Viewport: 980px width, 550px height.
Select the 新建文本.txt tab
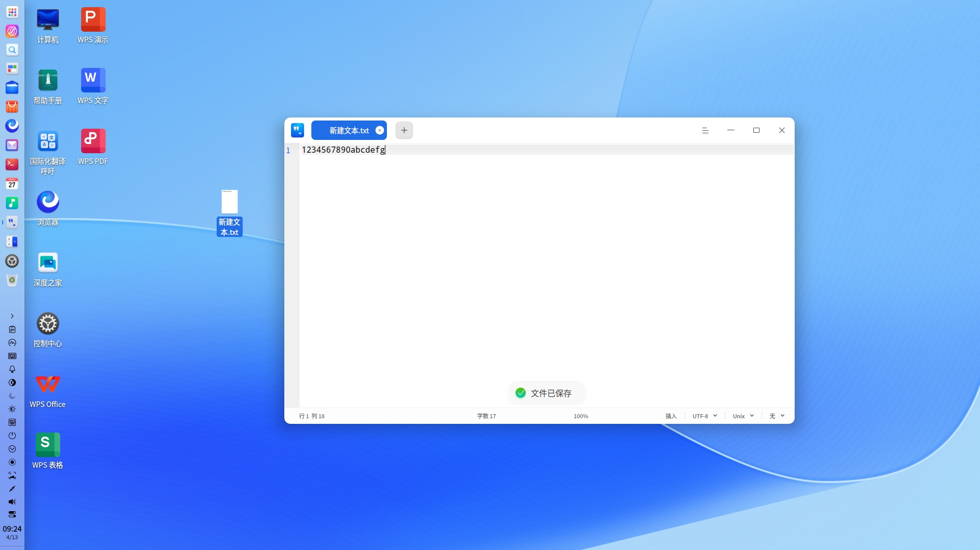349,130
